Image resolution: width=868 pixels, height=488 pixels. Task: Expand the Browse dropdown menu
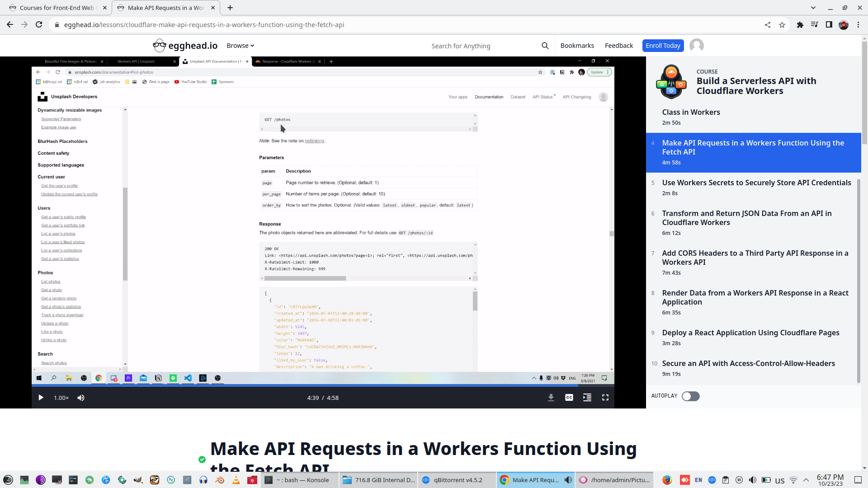[240, 46]
